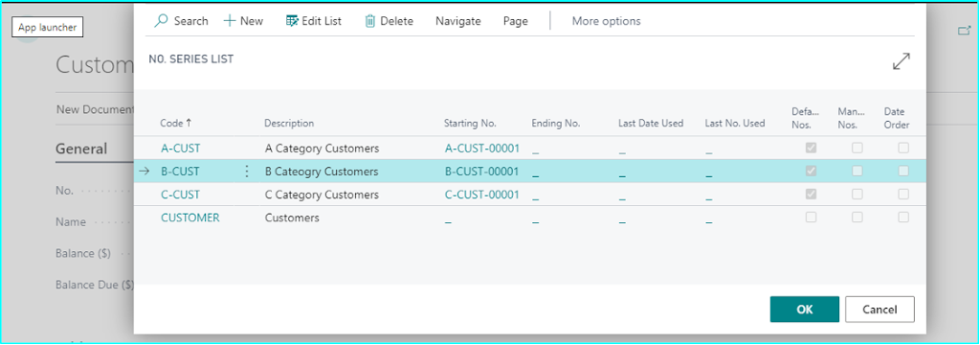The image size is (980, 345).
Task: Select the 'C Category Customers' description cell
Action: 322,195
